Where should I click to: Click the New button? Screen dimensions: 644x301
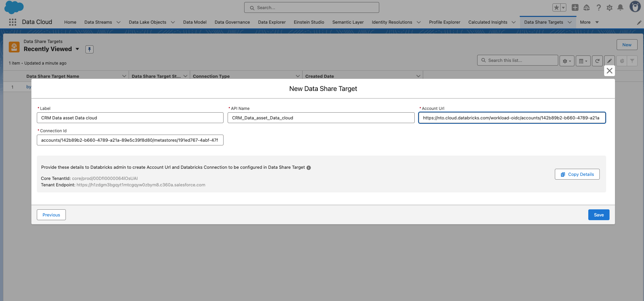[x=627, y=45]
